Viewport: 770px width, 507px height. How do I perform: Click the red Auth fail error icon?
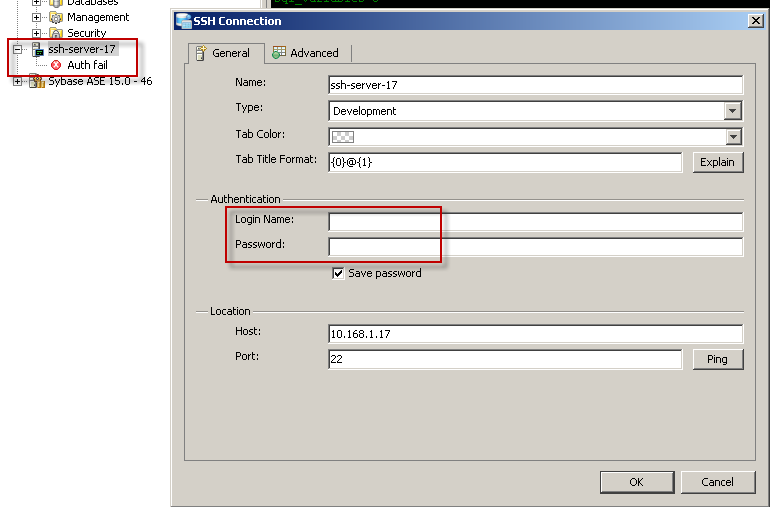pyautogui.click(x=56, y=65)
